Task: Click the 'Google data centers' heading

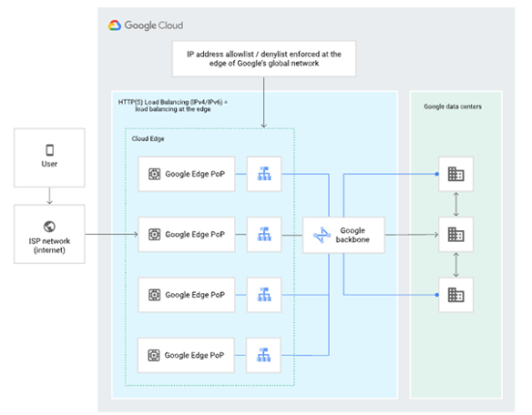Action: coord(453,106)
